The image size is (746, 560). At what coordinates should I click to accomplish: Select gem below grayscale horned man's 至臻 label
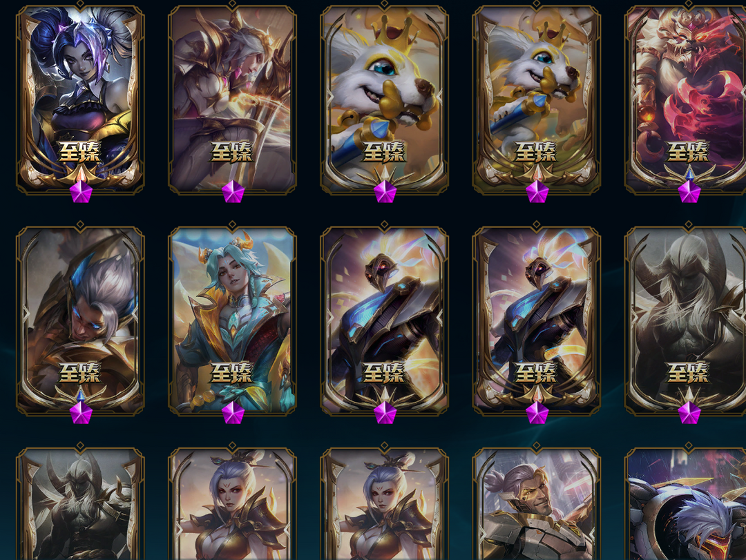coord(689,412)
